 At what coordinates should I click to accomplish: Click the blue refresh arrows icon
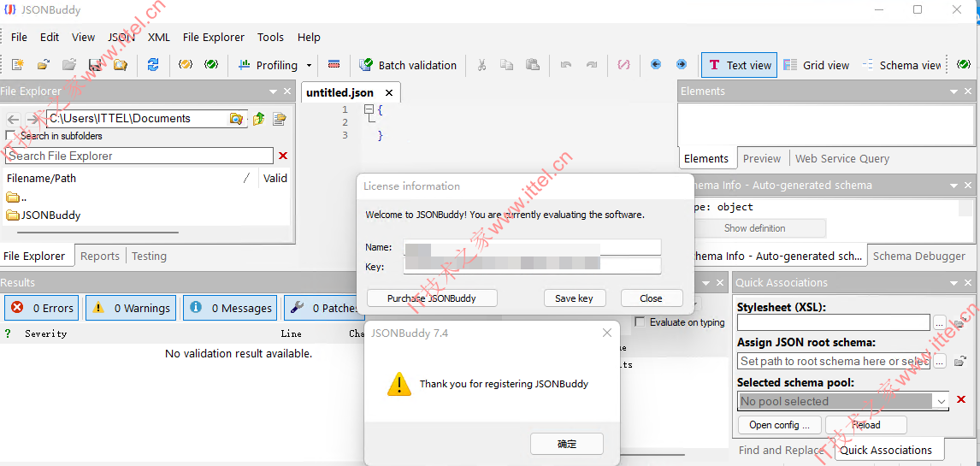(x=153, y=65)
